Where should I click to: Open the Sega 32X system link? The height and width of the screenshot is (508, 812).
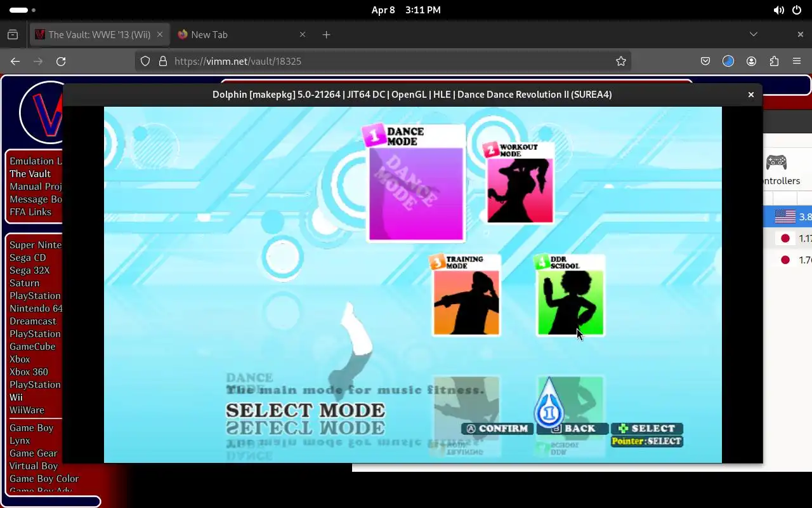click(x=30, y=270)
